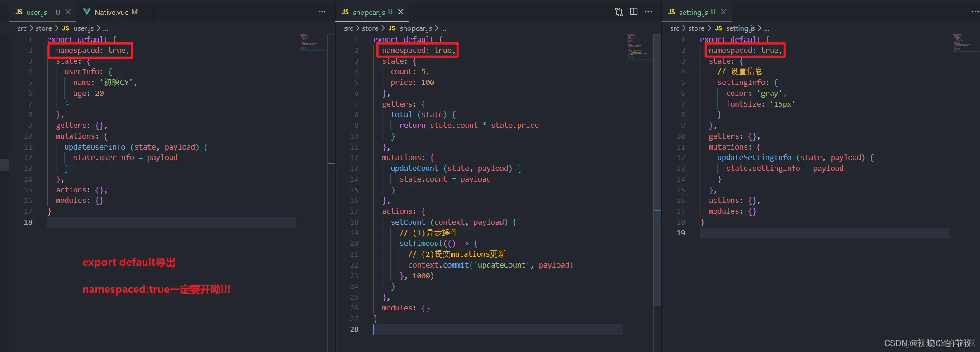Click 'export default {' in user.js
Image resolution: width=980 pixels, height=352 pixels.
click(81, 39)
